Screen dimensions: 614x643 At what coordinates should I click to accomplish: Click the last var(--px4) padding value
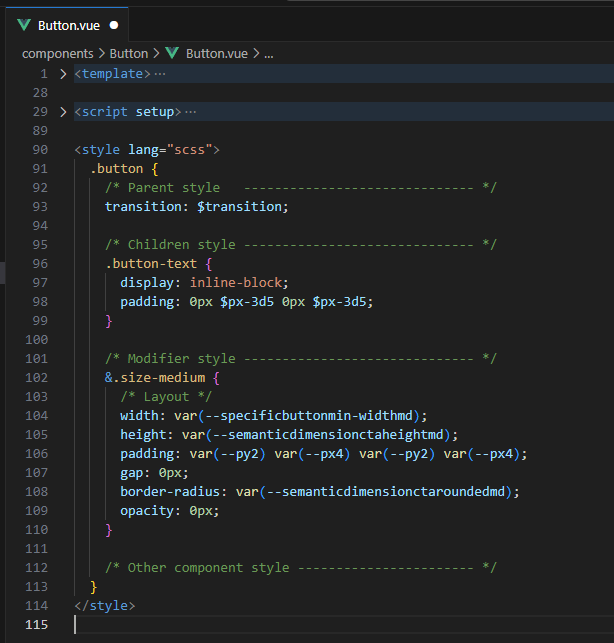point(482,454)
